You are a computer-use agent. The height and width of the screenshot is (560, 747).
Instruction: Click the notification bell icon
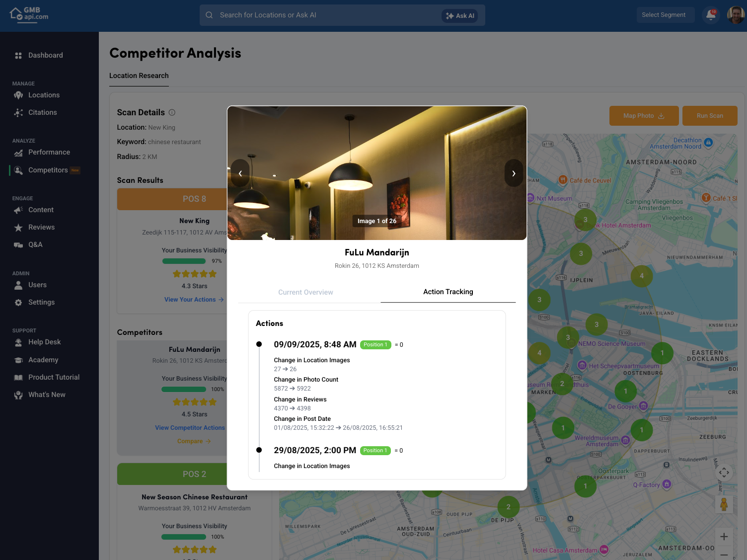pos(711,15)
